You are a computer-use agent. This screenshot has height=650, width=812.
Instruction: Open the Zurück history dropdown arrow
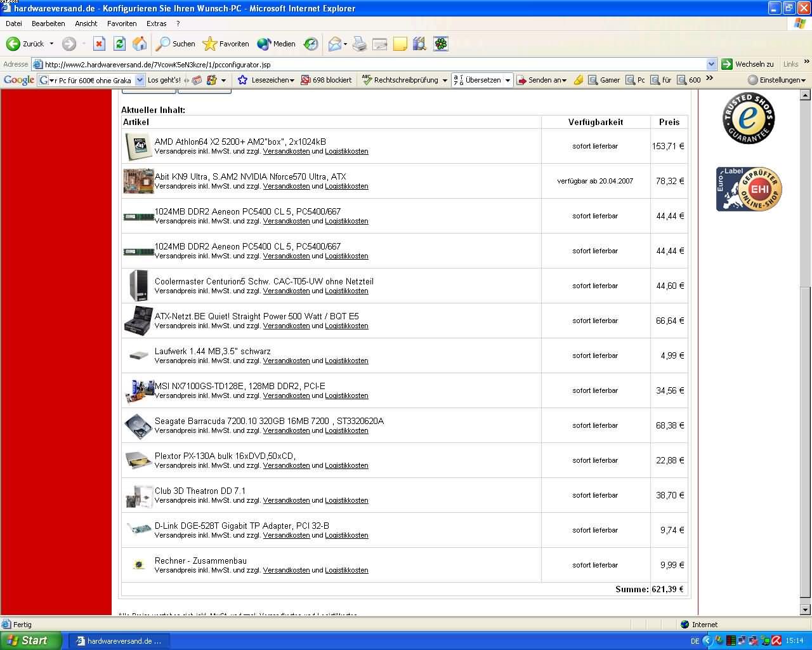(x=52, y=44)
